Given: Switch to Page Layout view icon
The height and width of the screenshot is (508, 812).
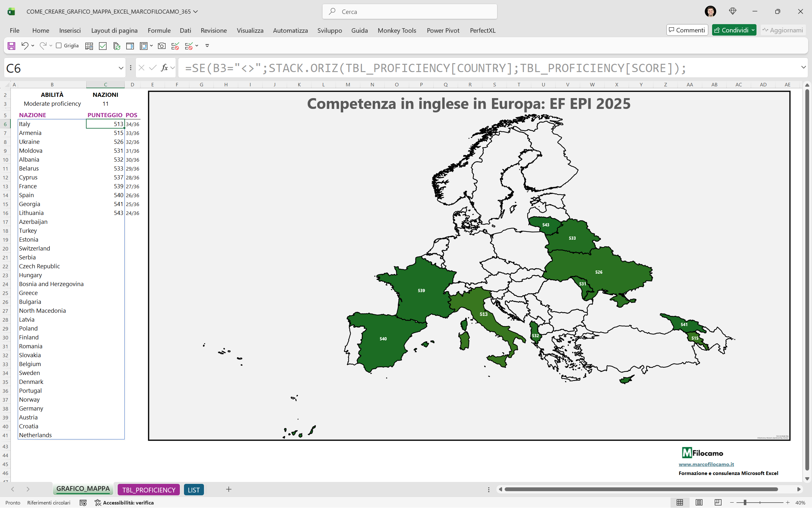Looking at the screenshot, I should tap(699, 503).
